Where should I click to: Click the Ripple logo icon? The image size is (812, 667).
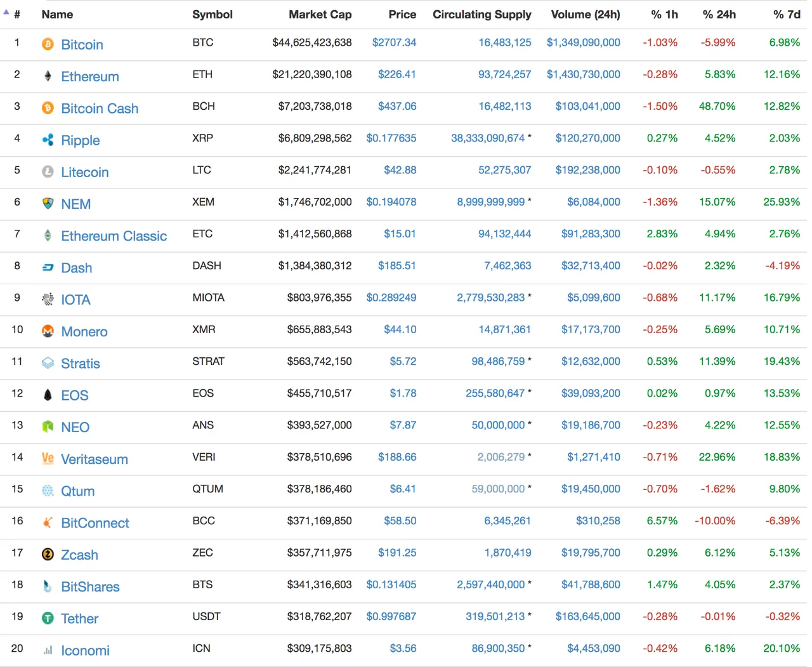click(x=48, y=140)
